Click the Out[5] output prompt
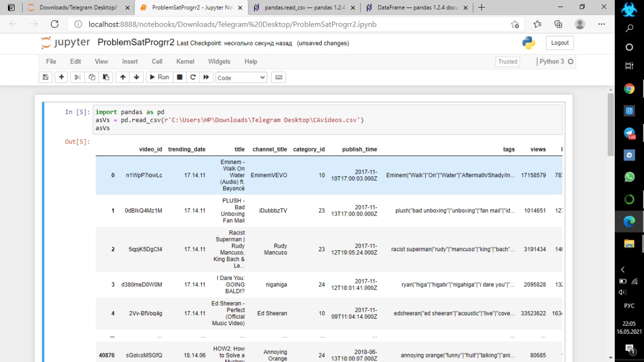644x362 pixels. click(x=77, y=142)
